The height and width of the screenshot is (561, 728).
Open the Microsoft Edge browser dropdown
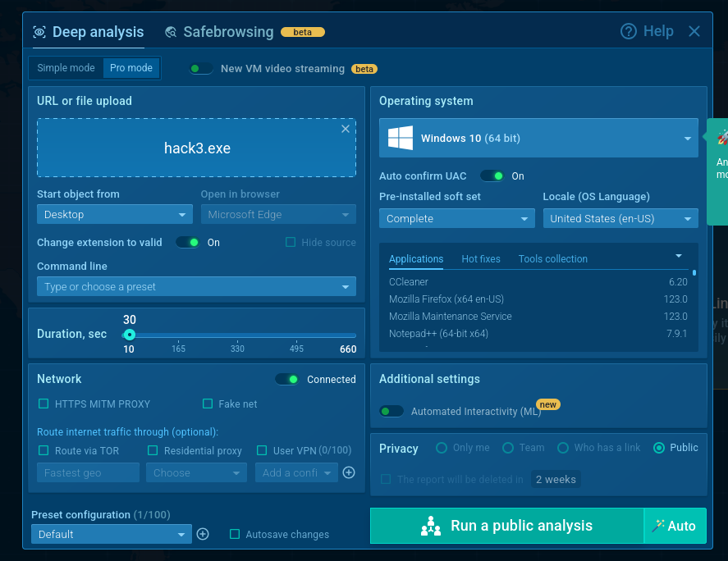(278, 214)
